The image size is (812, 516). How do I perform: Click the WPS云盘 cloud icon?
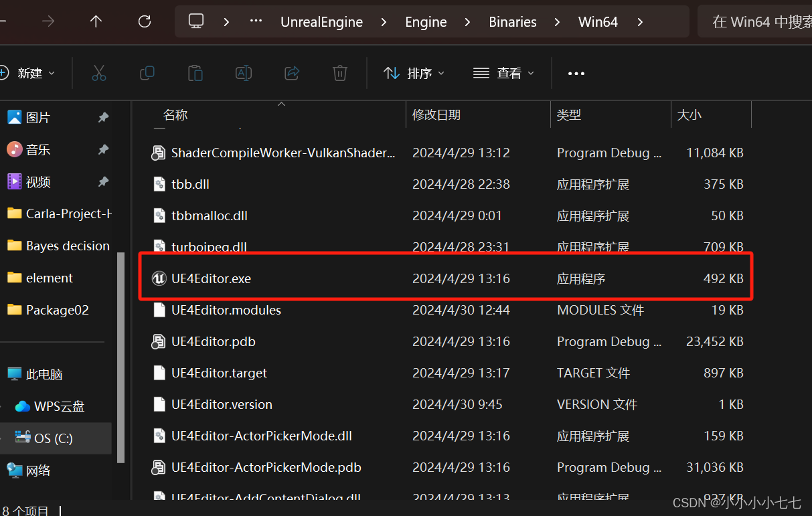tap(23, 406)
